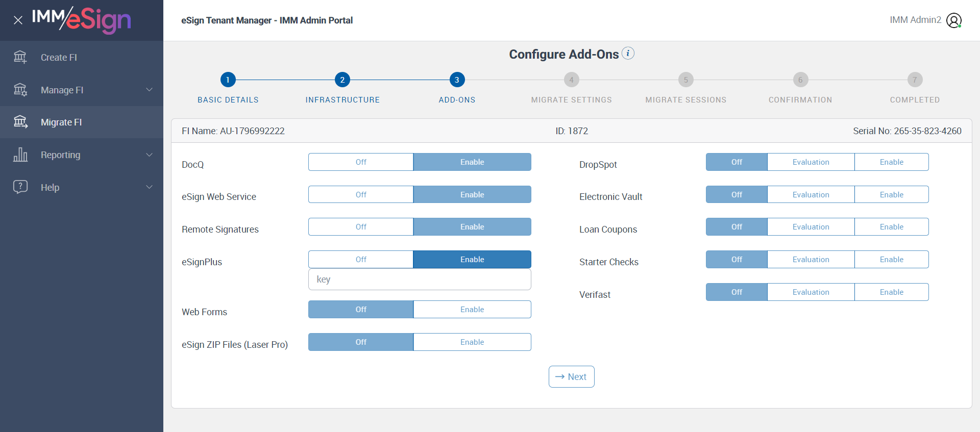
Task: Expand the Help menu chevron
Action: pos(150,187)
